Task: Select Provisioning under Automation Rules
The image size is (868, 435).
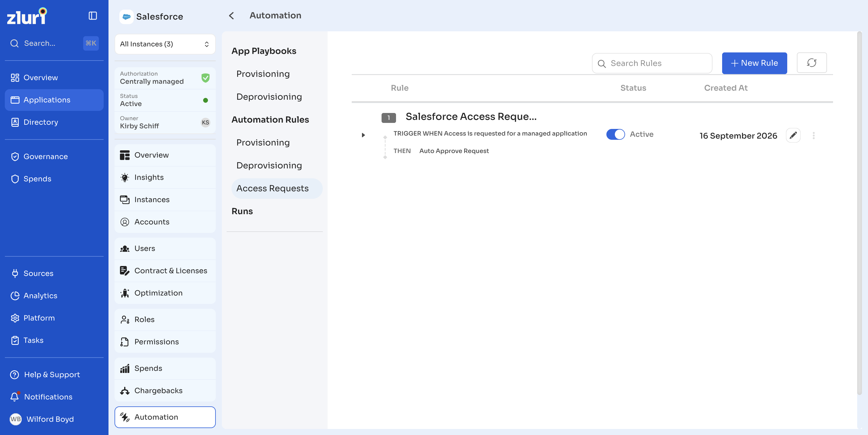Action: (x=263, y=142)
